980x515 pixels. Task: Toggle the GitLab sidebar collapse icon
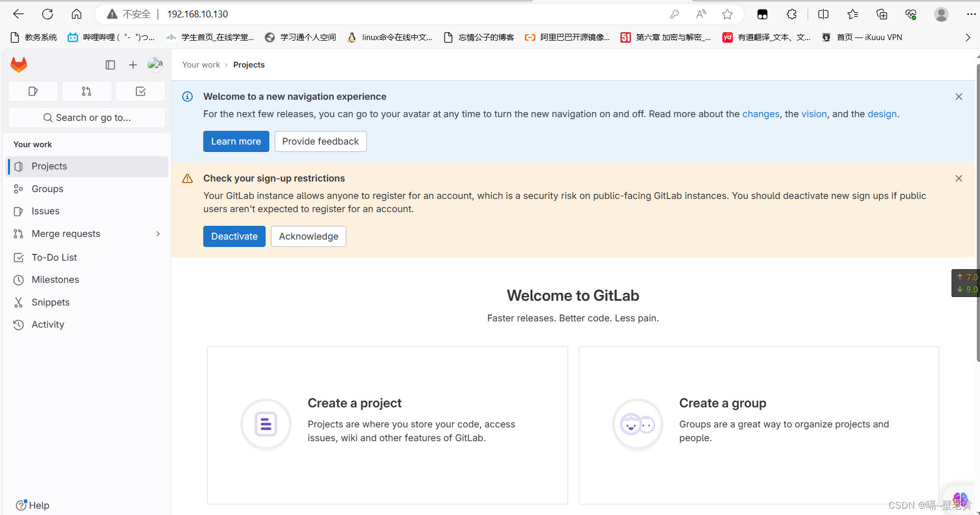[x=110, y=65]
